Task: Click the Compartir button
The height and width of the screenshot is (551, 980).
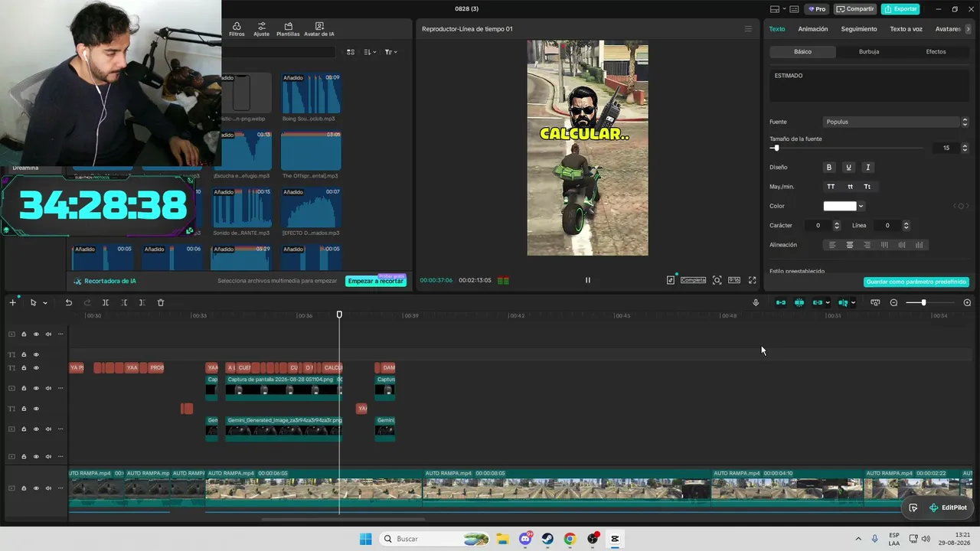Action: (x=854, y=9)
